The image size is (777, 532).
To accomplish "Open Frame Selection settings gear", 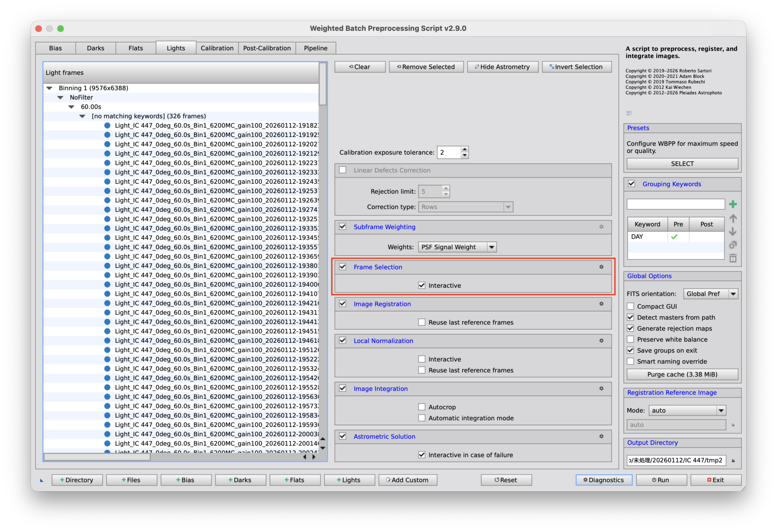I will point(601,267).
